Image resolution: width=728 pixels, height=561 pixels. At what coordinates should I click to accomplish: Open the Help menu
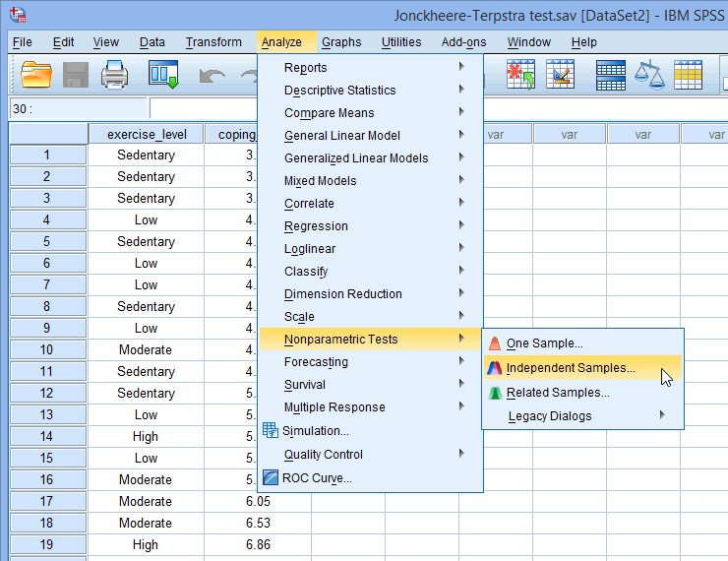[584, 42]
